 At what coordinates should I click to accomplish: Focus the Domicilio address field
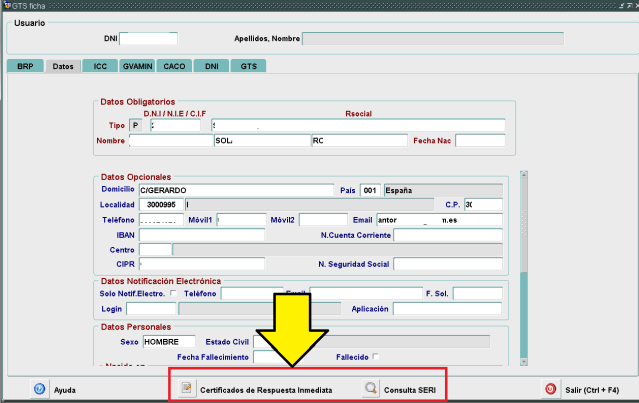pyautogui.click(x=235, y=190)
